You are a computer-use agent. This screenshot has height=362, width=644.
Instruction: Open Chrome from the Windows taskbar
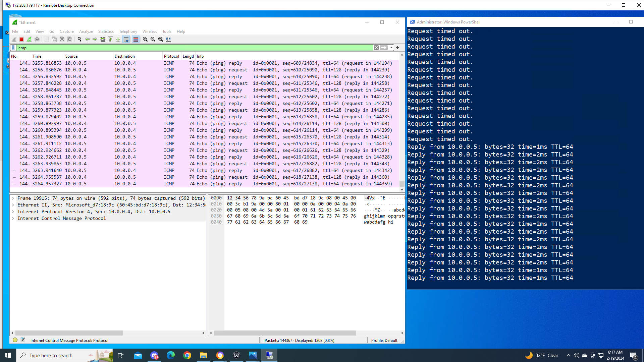click(187, 355)
